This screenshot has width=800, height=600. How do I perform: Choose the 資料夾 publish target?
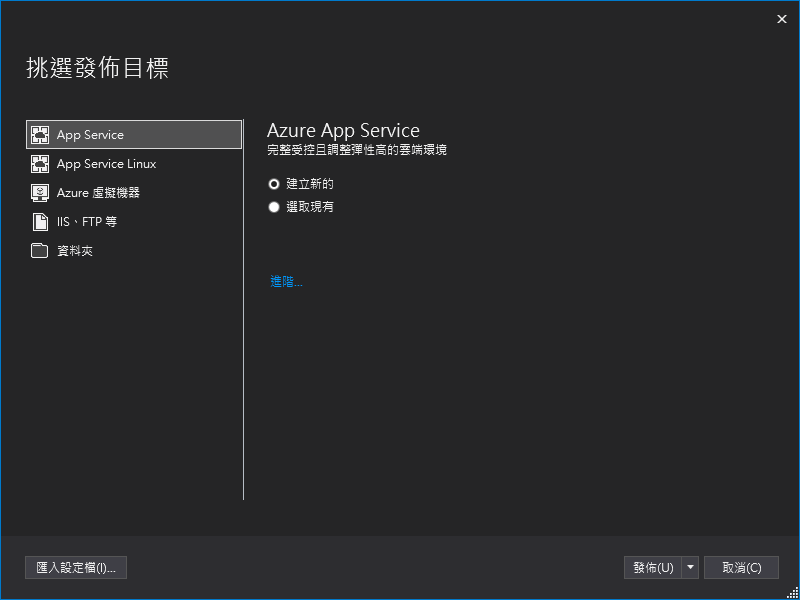134,251
